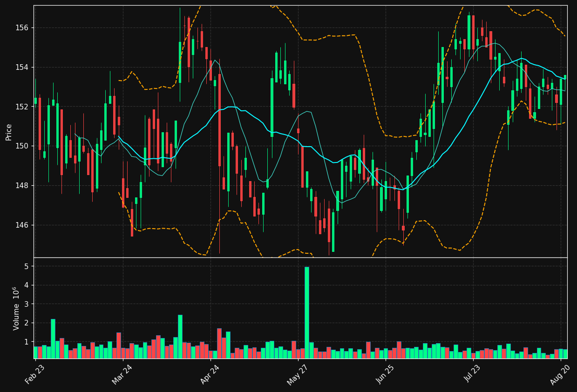Select the "Apr 24" x-axis label
The width and height of the screenshot is (577, 392).
pyautogui.click(x=210, y=374)
